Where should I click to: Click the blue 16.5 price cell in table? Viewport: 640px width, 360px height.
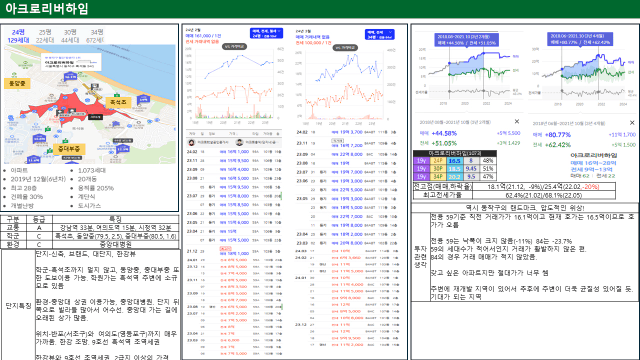[454, 161]
